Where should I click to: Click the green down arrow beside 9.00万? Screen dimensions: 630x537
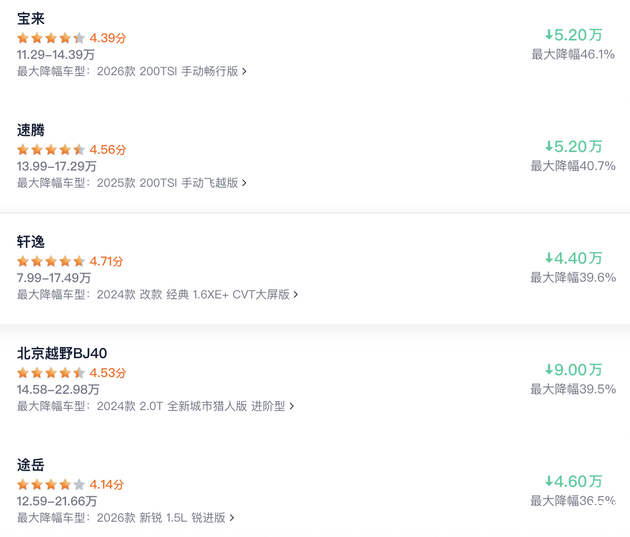[549, 370]
